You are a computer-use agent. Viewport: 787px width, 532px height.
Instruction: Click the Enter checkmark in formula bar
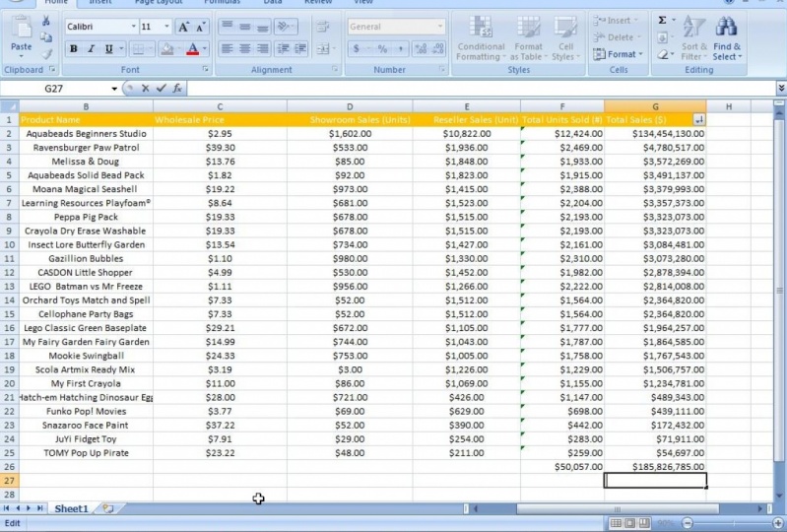coord(162,89)
